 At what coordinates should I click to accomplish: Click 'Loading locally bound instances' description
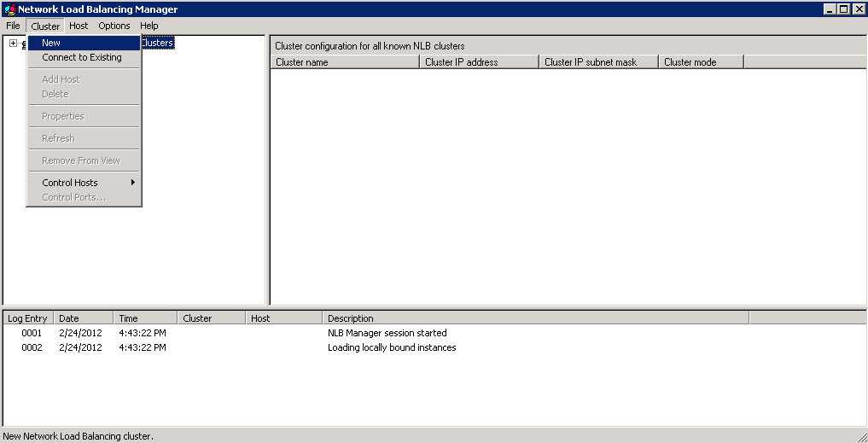(392, 347)
